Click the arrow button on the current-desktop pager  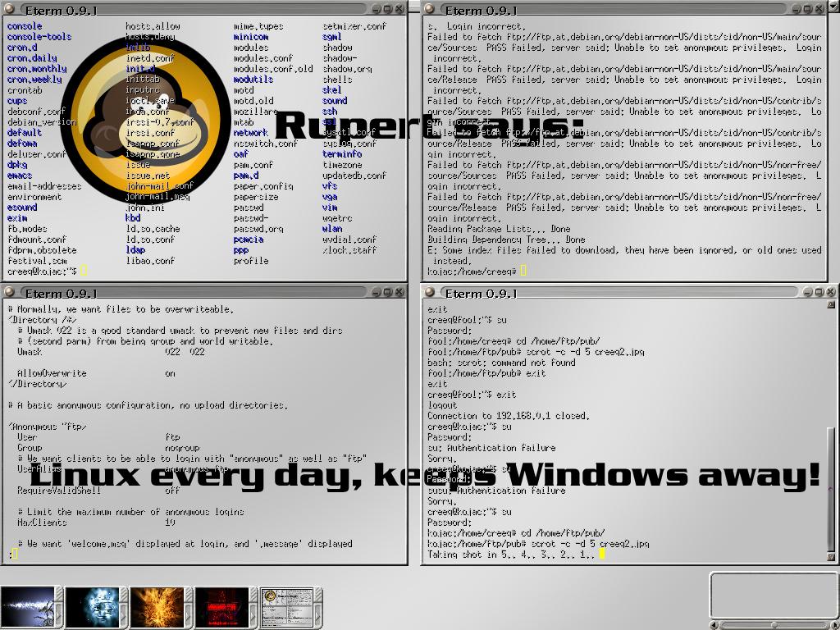(x=319, y=614)
